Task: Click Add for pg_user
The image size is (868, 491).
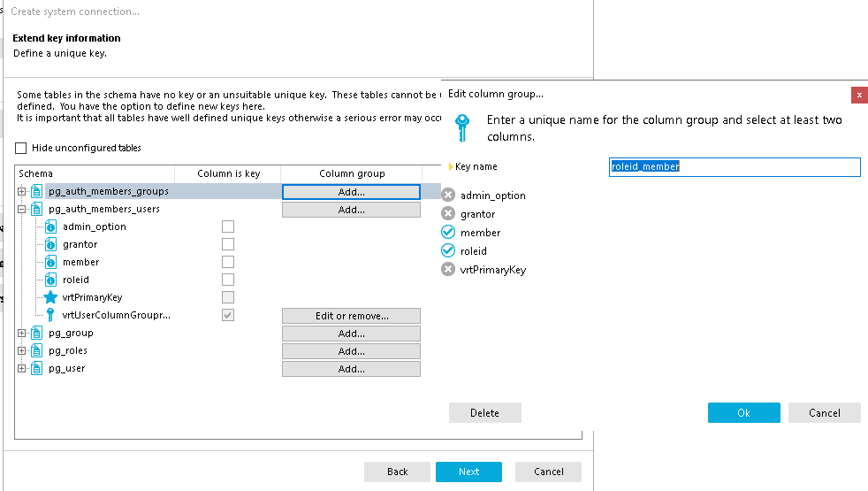Action: point(351,369)
